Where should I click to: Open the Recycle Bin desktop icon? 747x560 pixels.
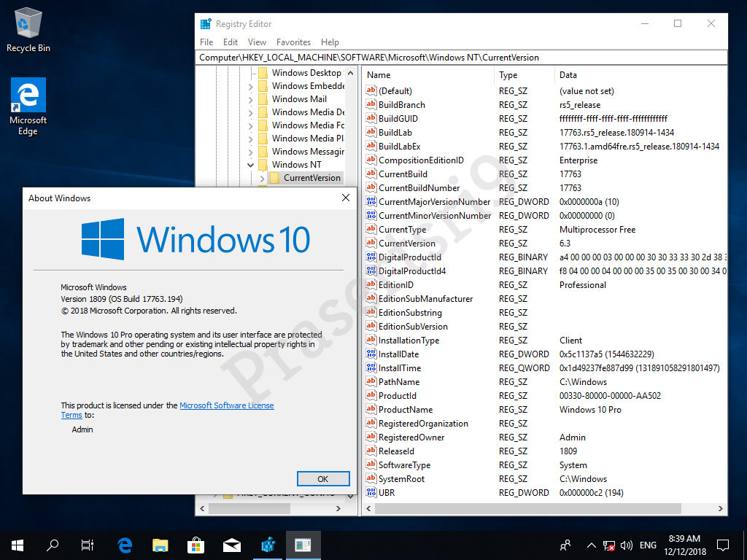tap(28, 30)
